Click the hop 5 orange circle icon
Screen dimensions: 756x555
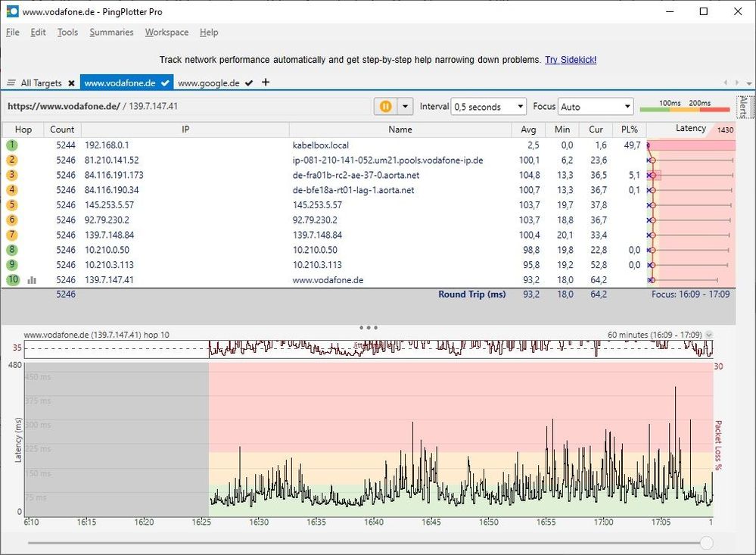[x=11, y=204]
